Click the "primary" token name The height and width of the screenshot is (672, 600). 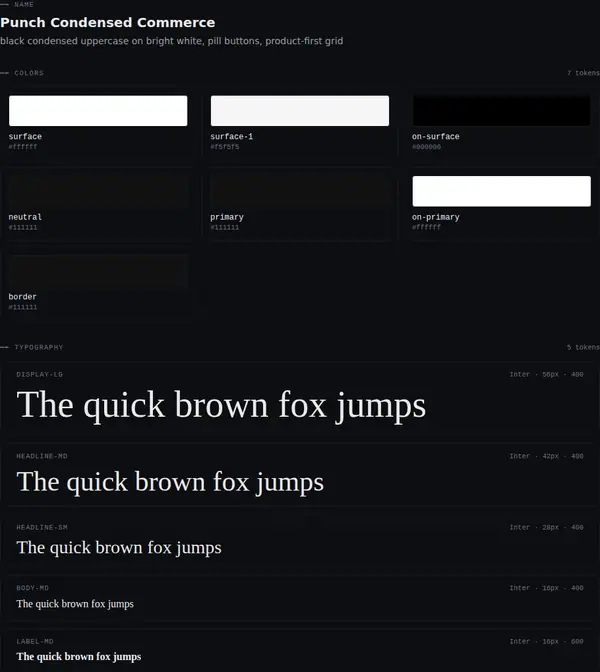227,217
